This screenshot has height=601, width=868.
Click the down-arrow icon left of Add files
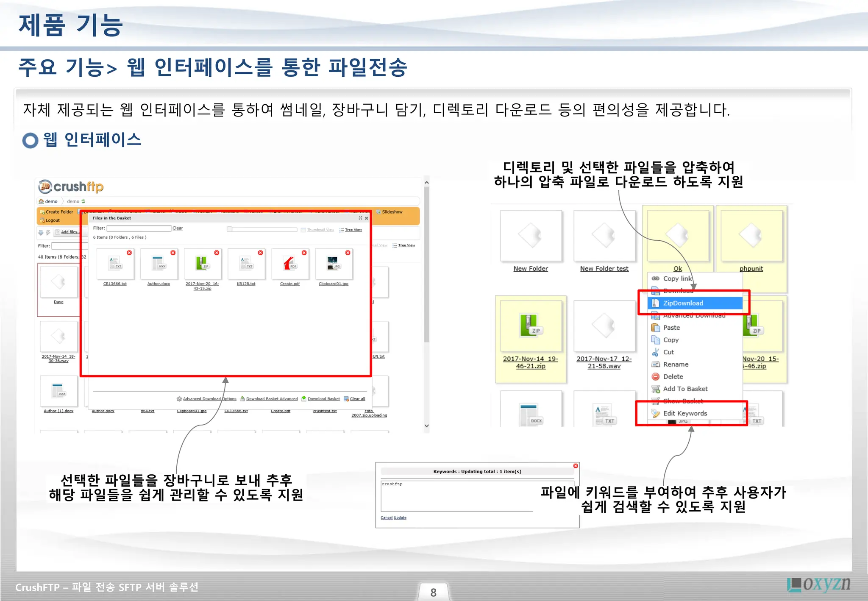[x=41, y=232]
